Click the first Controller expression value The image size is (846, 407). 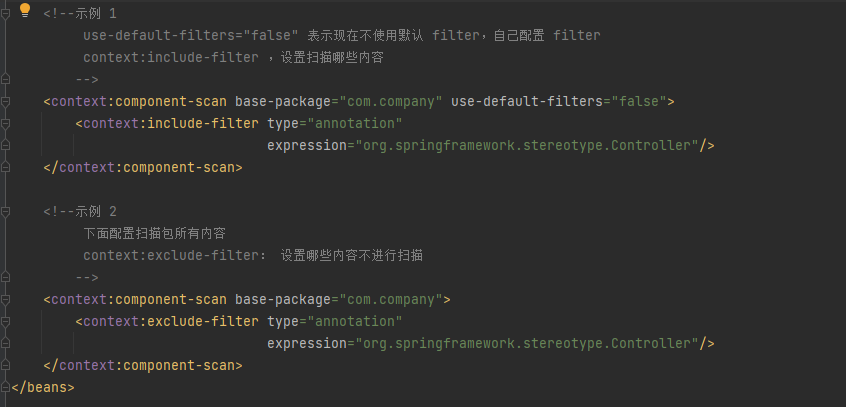(x=527, y=146)
